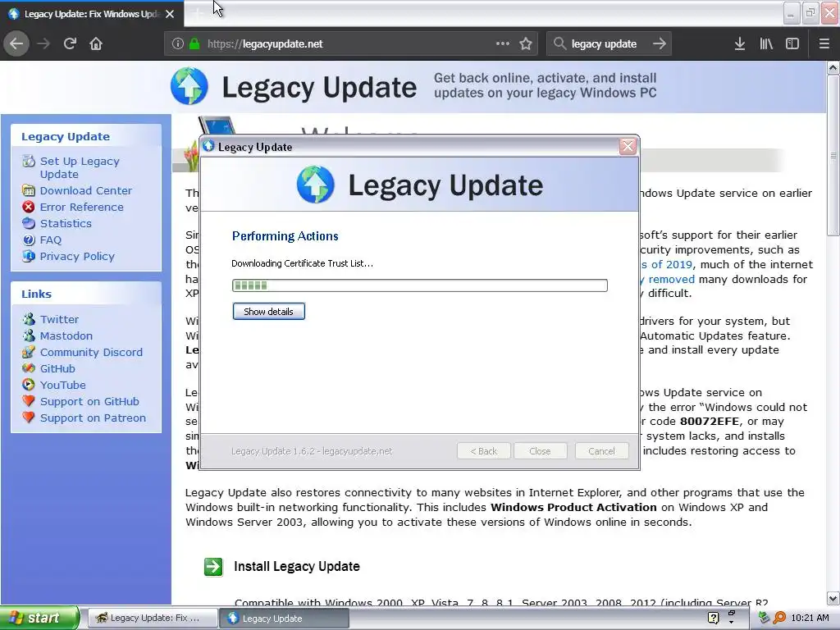The image size is (840, 630).
Task: Click the legacy update search field
Action: pos(608,44)
